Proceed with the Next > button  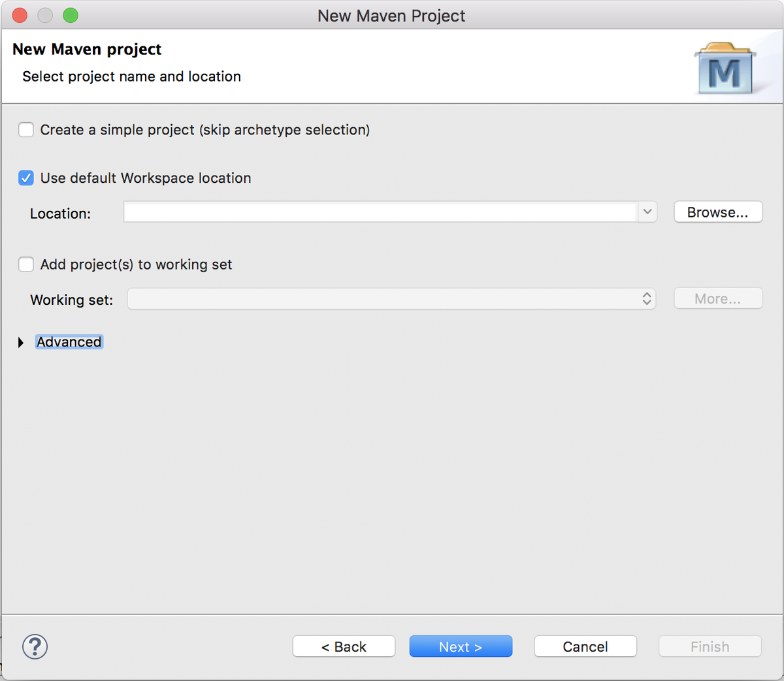pyautogui.click(x=461, y=646)
